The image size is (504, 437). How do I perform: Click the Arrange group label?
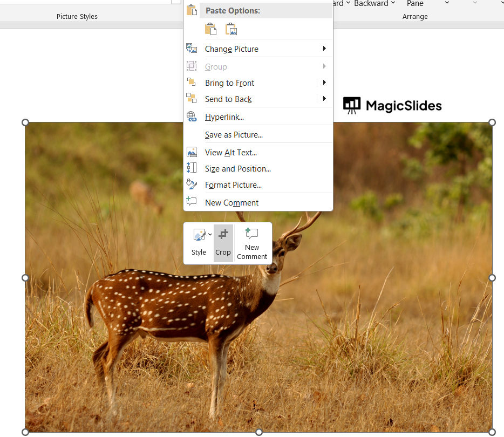click(x=415, y=16)
